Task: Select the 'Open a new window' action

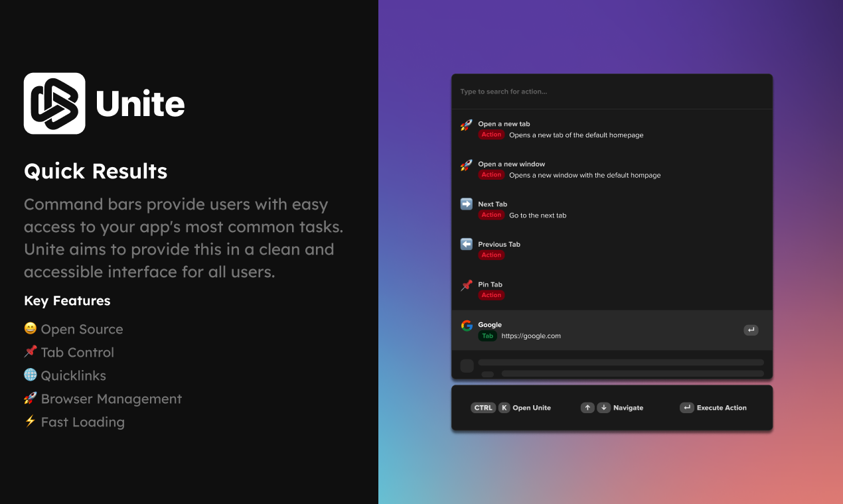Action: 612,169
